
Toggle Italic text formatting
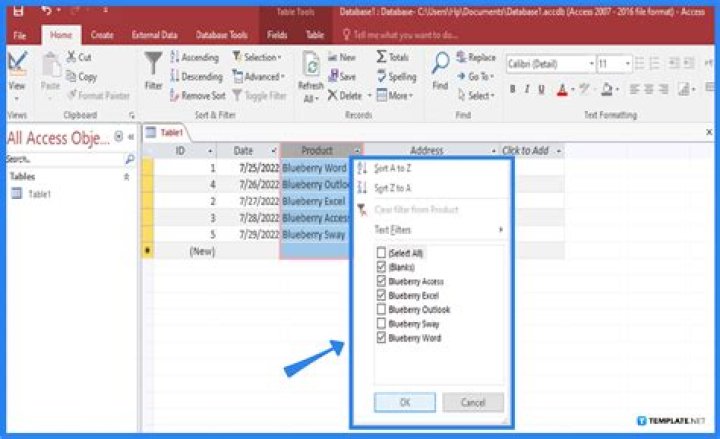click(x=527, y=89)
